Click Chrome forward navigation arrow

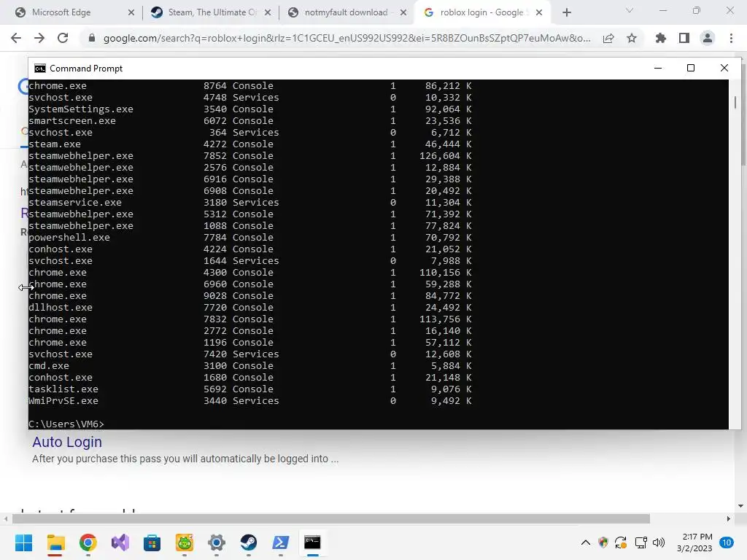click(x=39, y=38)
